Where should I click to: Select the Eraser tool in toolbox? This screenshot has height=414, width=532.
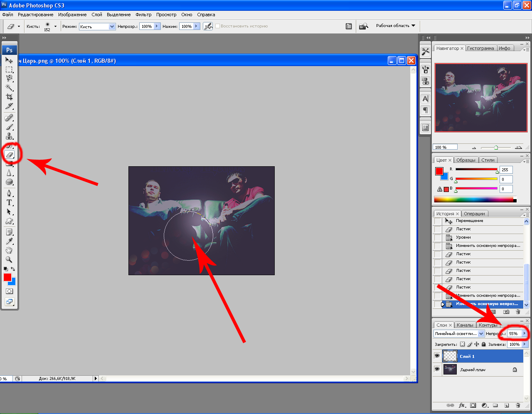click(x=10, y=155)
